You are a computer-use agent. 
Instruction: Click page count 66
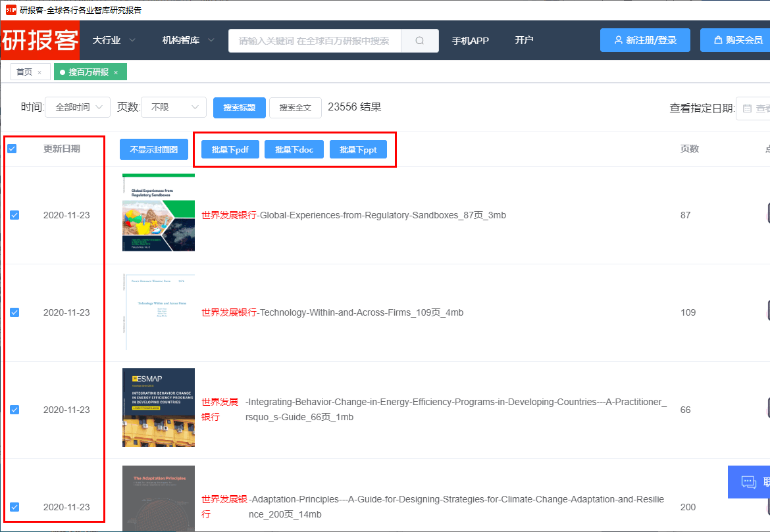pyautogui.click(x=686, y=409)
